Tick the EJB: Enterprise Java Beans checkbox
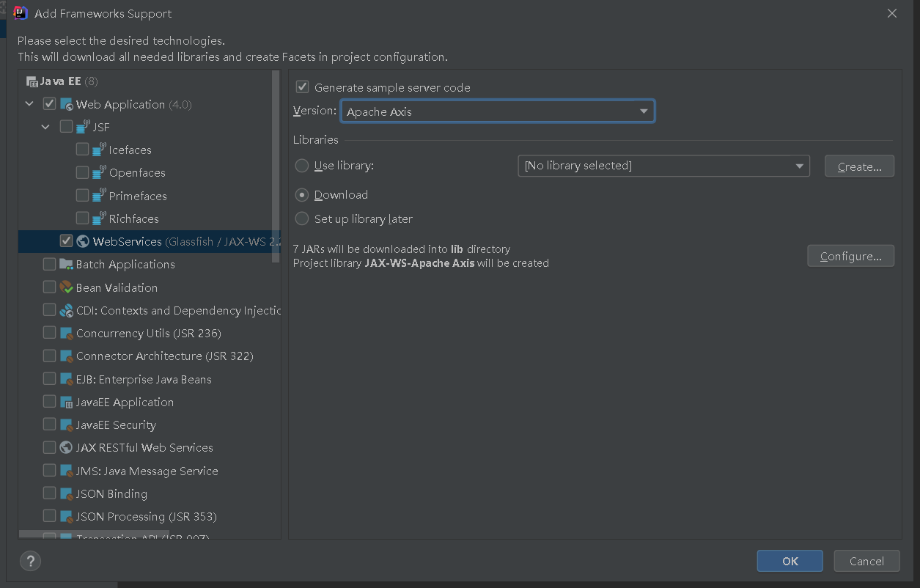Viewport: 920px width, 588px height. pos(49,379)
